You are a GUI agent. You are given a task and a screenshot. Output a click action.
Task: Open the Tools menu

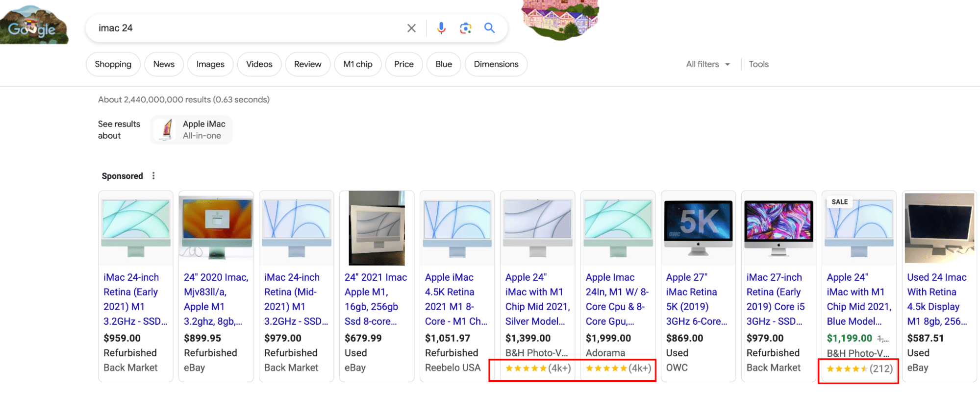coord(758,64)
